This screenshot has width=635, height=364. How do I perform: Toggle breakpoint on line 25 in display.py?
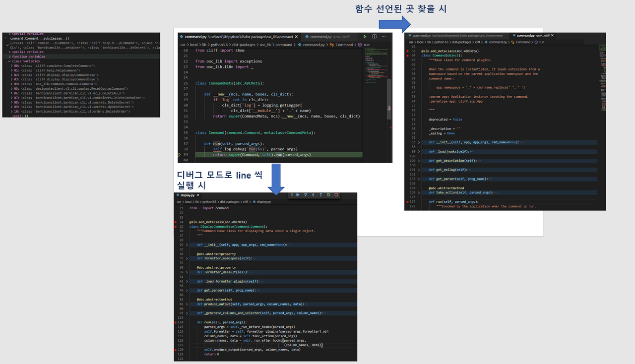click(176, 226)
